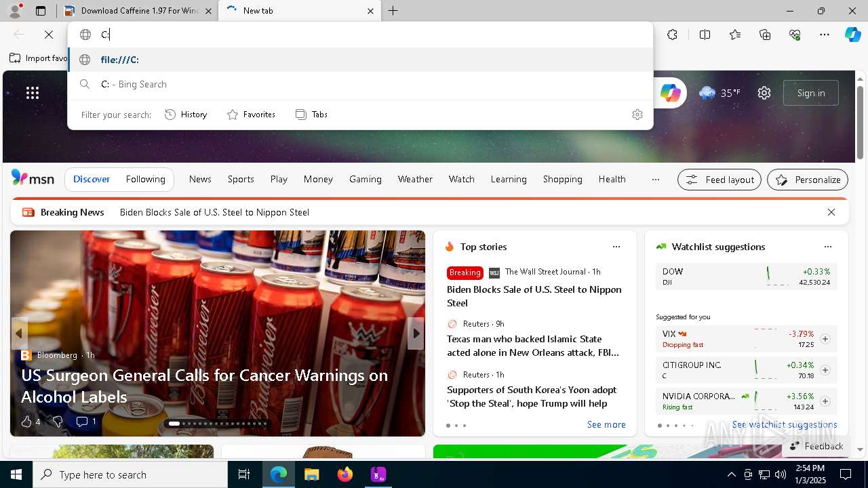
Task: Toggle the Split screen icon
Action: pos(705,35)
